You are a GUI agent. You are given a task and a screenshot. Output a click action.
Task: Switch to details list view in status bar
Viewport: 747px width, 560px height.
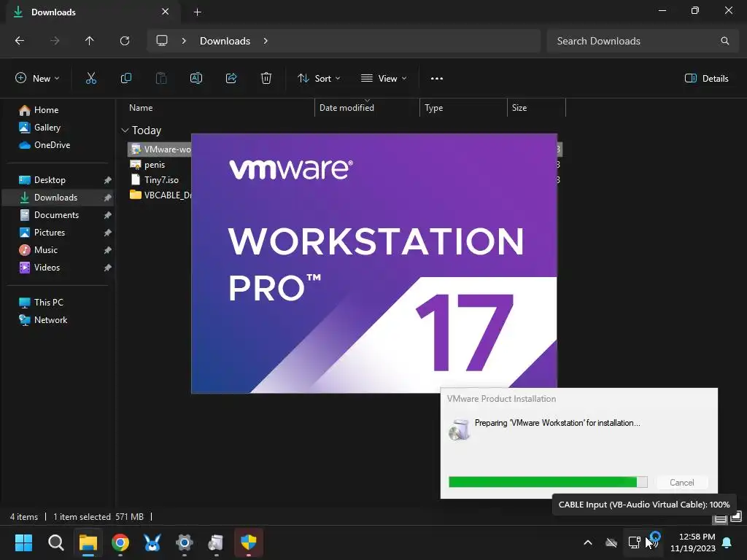[x=720, y=518]
